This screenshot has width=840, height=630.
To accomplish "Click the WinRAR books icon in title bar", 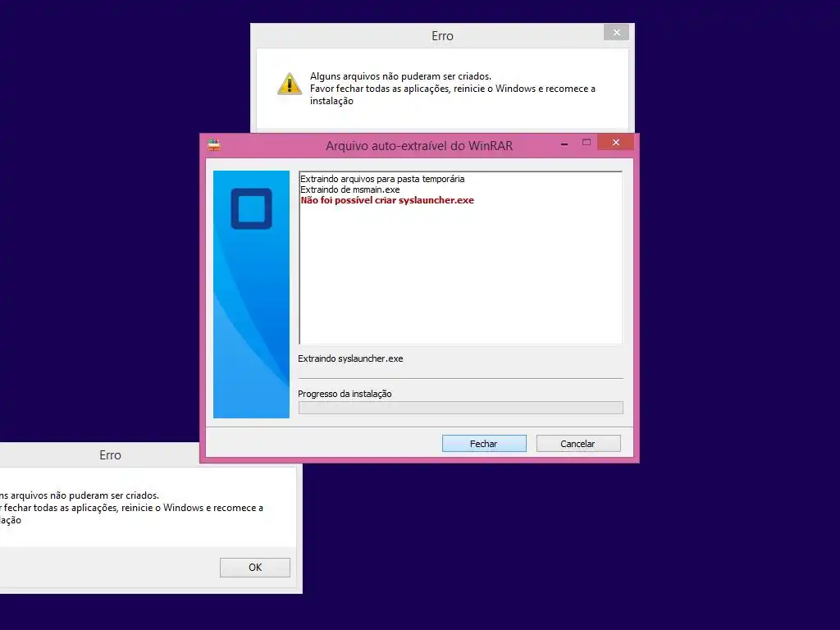I will click(x=214, y=145).
